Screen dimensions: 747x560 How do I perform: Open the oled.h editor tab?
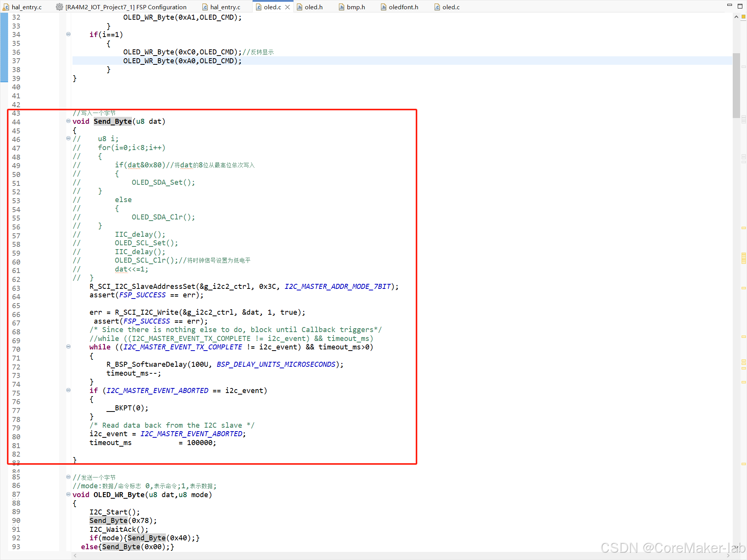click(313, 7)
